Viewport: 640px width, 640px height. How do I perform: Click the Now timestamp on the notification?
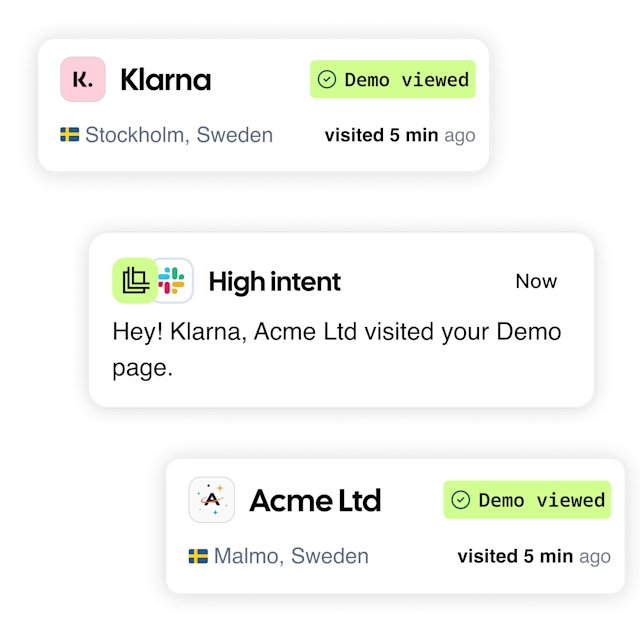click(536, 281)
